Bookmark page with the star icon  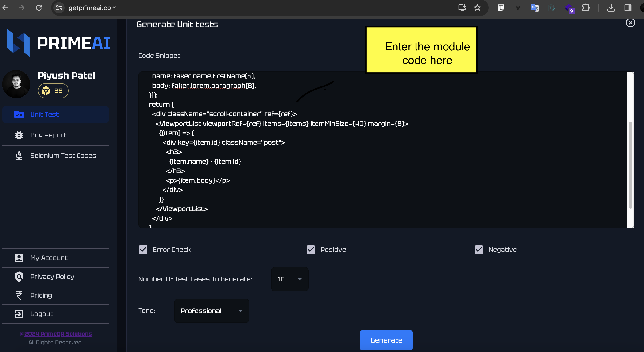[x=477, y=8]
